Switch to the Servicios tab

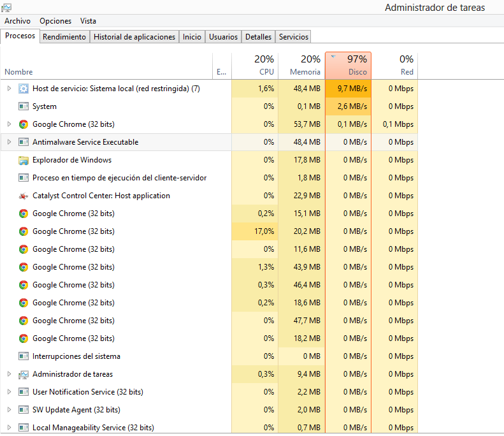(294, 37)
